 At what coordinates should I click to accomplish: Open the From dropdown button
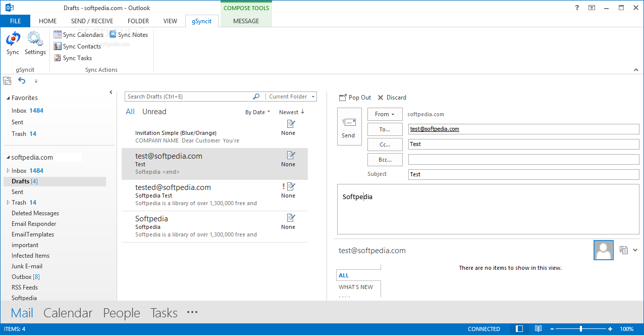click(x=385, y=114)
